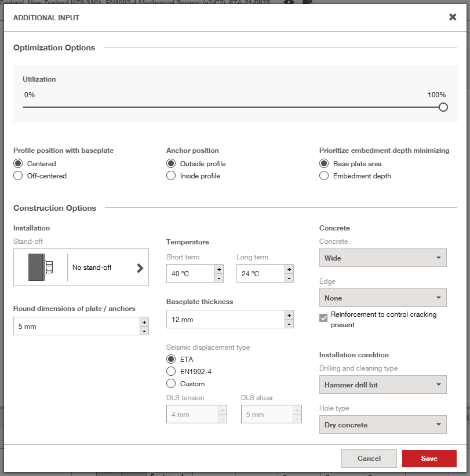Click the '100%' utilization label
Screen dimensions: 470x476
click(x=436, y=95)
